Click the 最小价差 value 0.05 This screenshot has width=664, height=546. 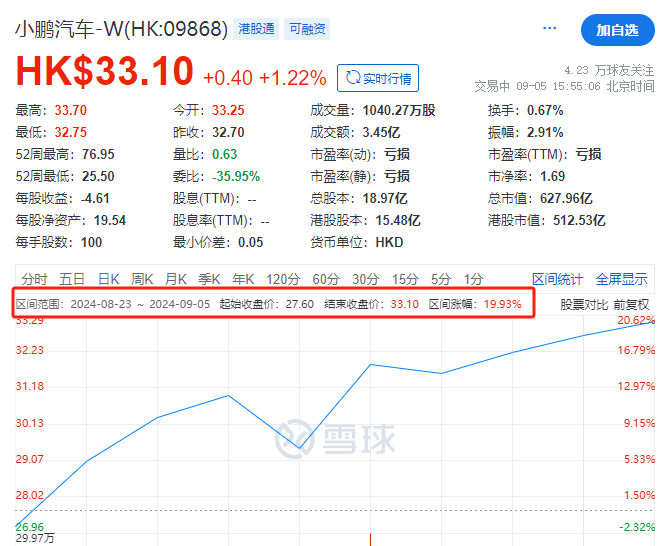click(251, 243)
